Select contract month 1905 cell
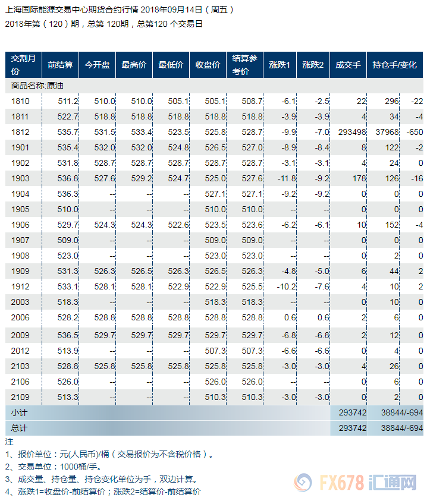 [x=21, y=209]
